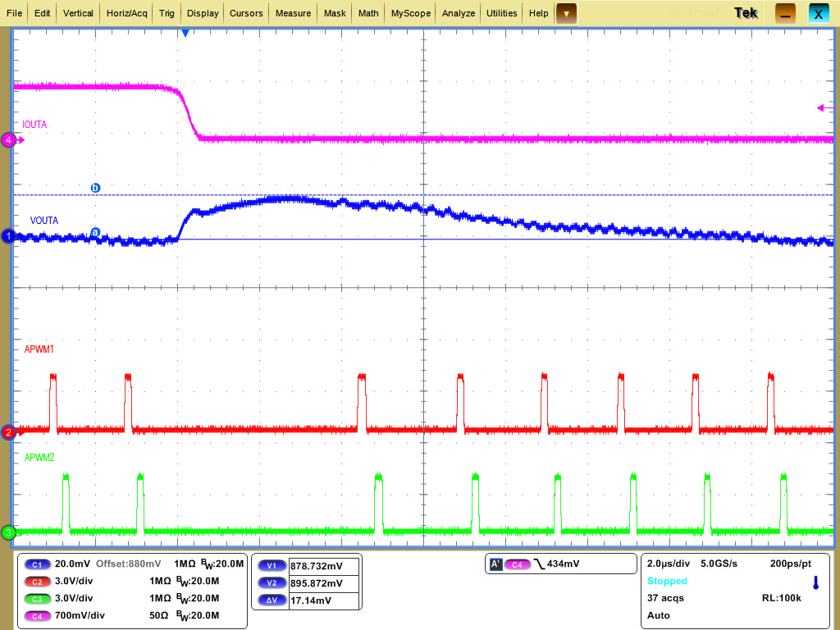The image size is (840, 630).
Task: Click the channel 1 ground reference marker
Action: click(7, 236)
